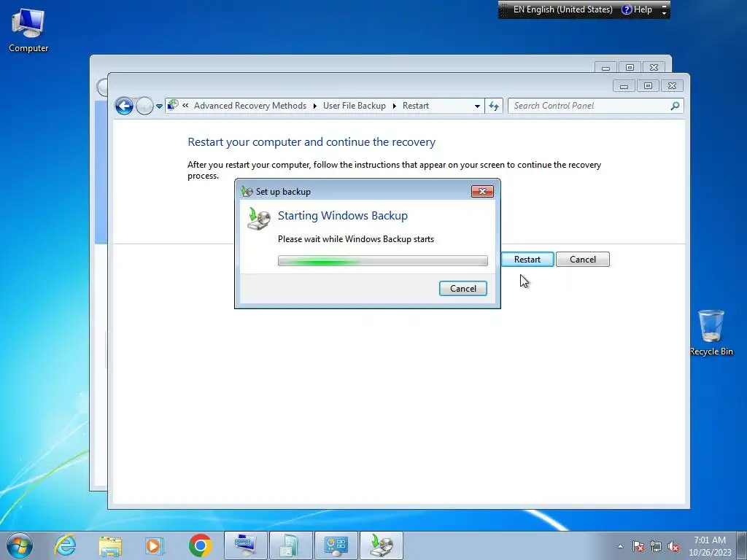Switch to the On-Screen Keyboard taskbar item
Image resolution: width=747 pixels, height=560 pixels.
pos(246,545)
